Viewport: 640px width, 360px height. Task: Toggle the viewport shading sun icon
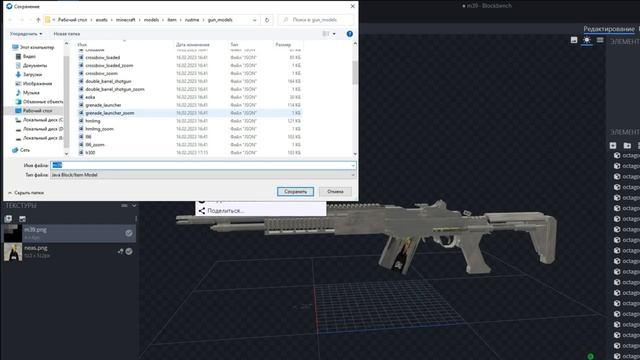[x=587, y=40]
